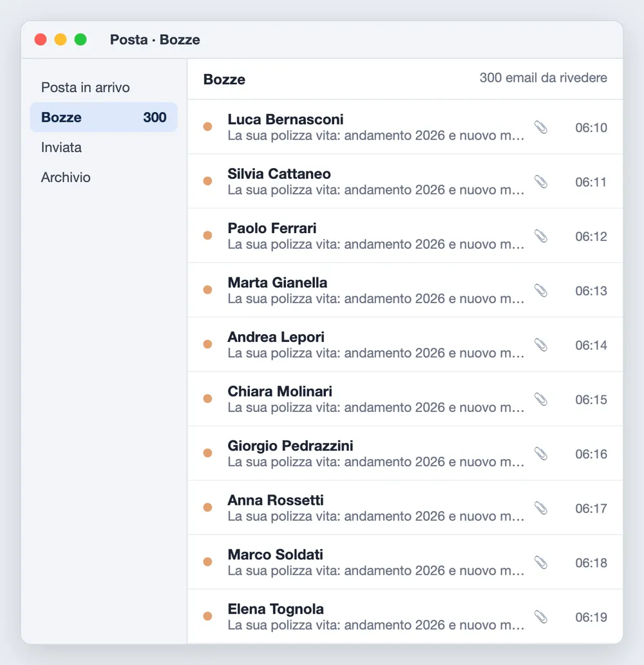Click orange dot beside Marta Gianella
This screenshot has width=644, height=665.
tap(207, 290)
